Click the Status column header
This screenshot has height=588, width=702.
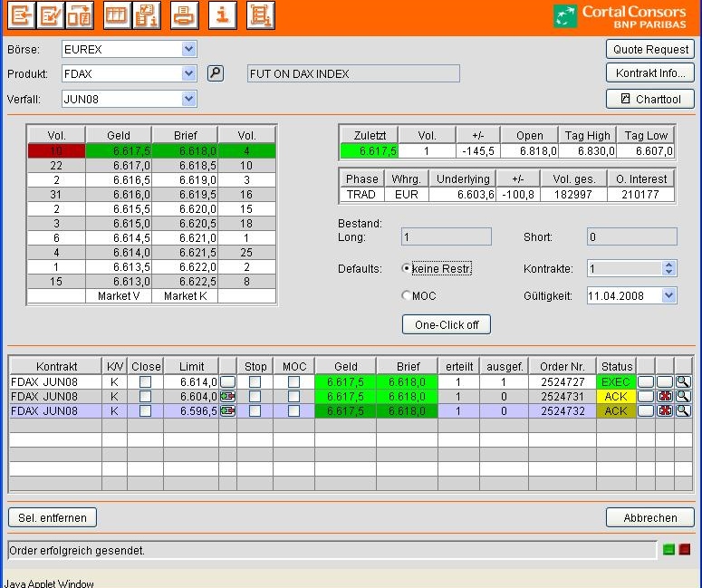617,366
